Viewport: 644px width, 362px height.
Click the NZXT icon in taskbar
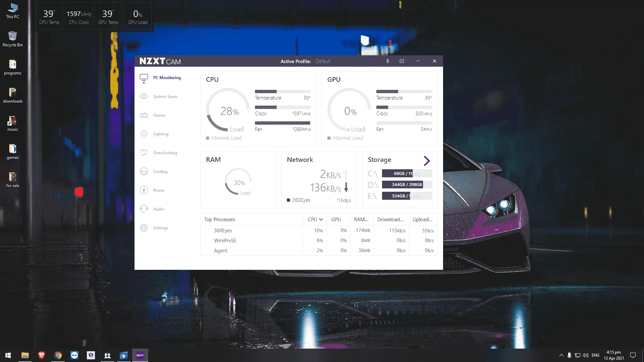(140, 355)
